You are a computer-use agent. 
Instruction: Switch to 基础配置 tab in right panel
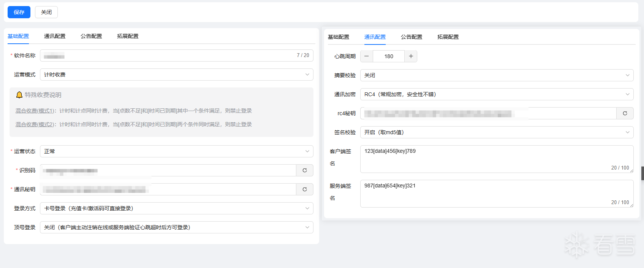pyautogui.click(x=339, y=37)
